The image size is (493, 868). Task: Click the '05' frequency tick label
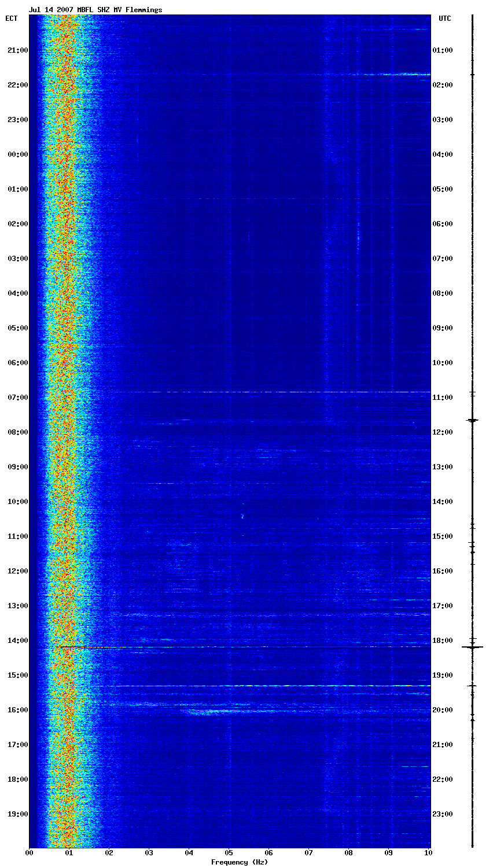229,853
